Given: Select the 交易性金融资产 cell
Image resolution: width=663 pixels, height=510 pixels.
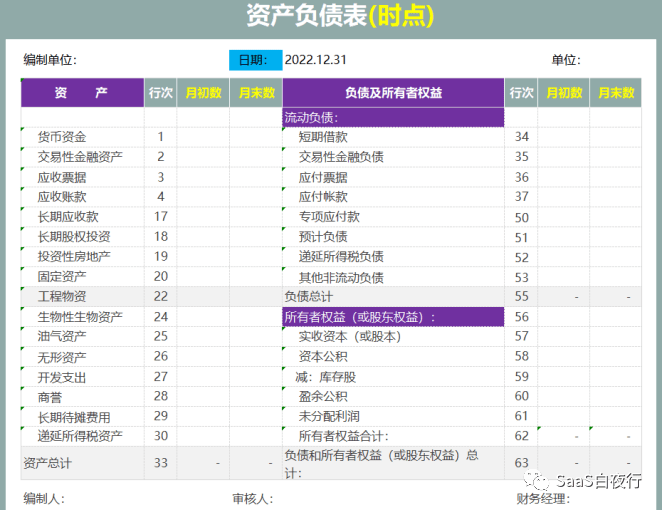Looking at the screenshot, I should [x=82, y=157].
